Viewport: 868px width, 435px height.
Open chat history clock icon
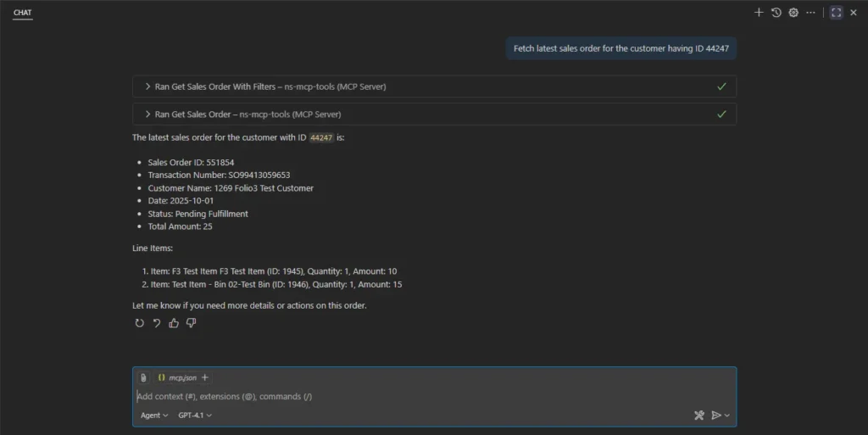point(776,12)
